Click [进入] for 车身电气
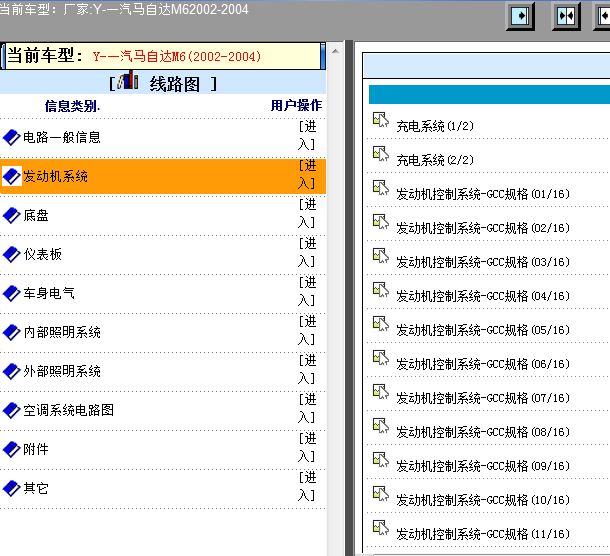Viewport: 610px width, 556px height. (x=307, y=291)
